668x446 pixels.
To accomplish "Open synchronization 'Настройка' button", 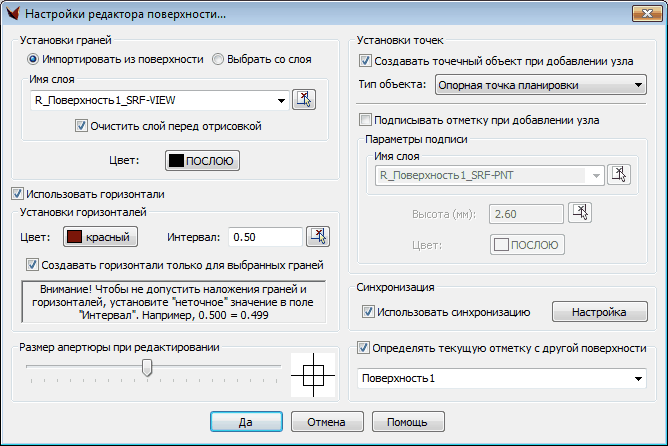I will tap(598, 313).
